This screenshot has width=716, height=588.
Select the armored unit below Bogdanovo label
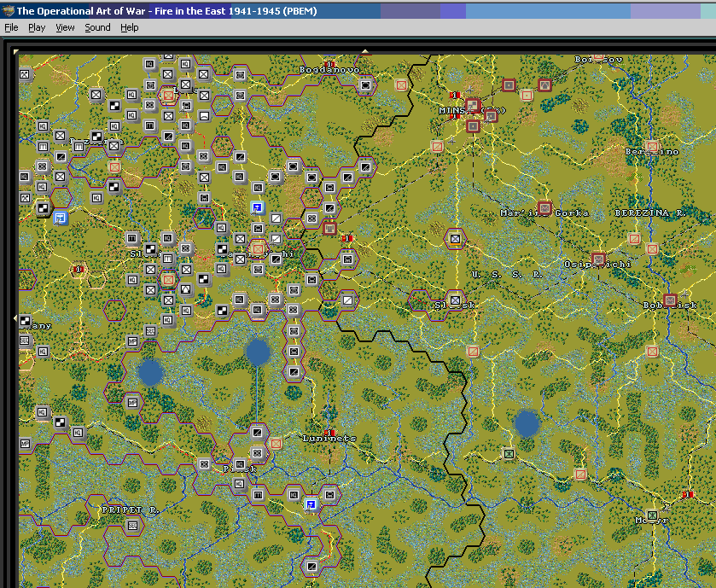(x=365, y=84)
